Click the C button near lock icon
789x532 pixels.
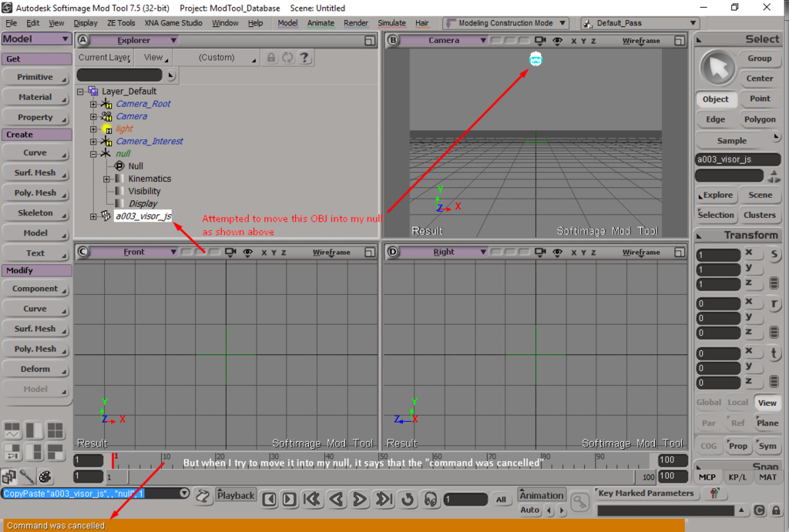[759, 510]
